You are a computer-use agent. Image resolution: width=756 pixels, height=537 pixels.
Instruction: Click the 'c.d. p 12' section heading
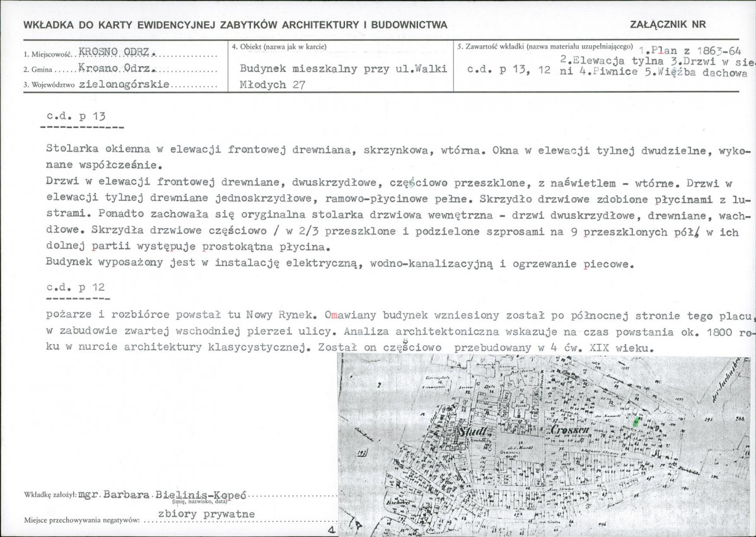[76, 287]
